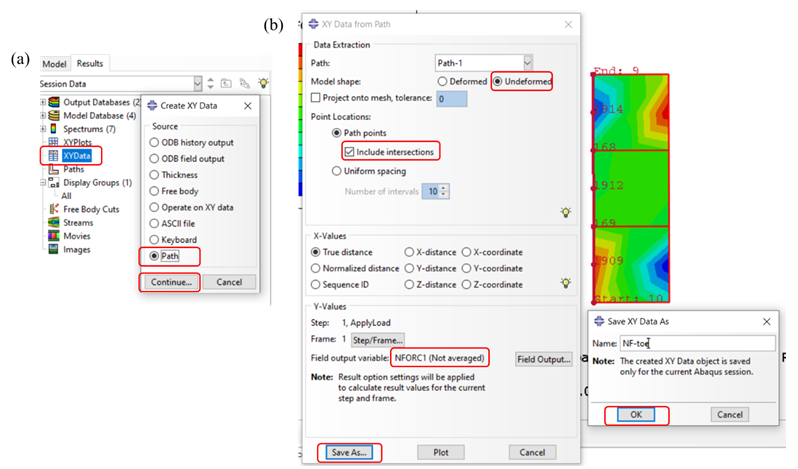Viewport: 798px width, 469px height.
Task: Select Path points radio button
Action: (x=336, y=133)
